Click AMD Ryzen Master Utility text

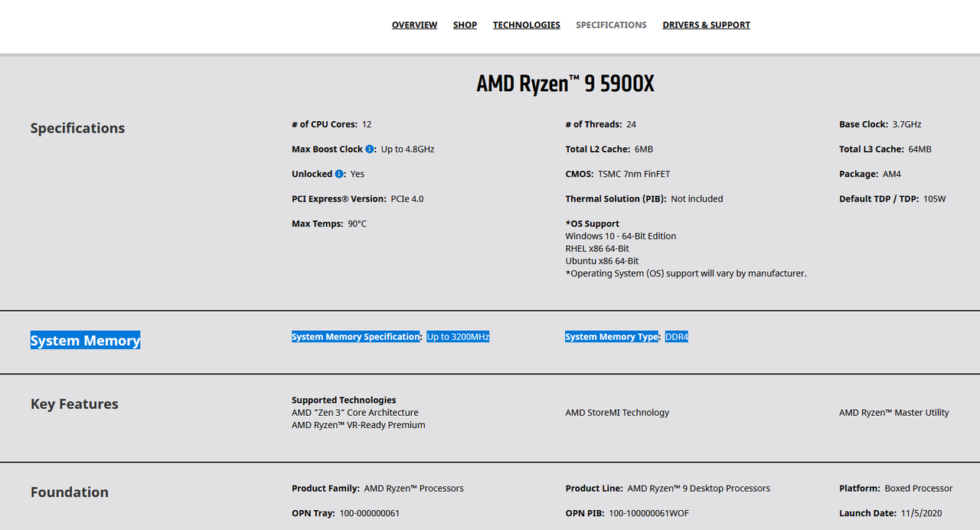(x=894, y=412)
